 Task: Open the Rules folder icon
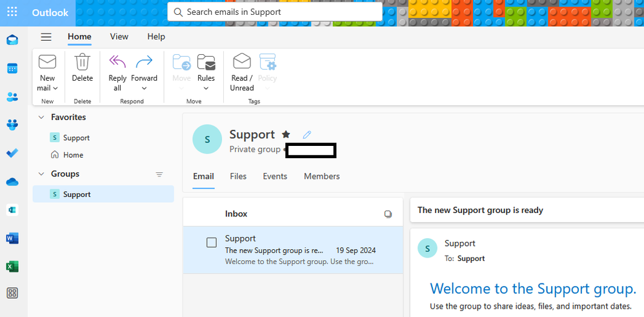pyautogui.click(x=206, y=62)
